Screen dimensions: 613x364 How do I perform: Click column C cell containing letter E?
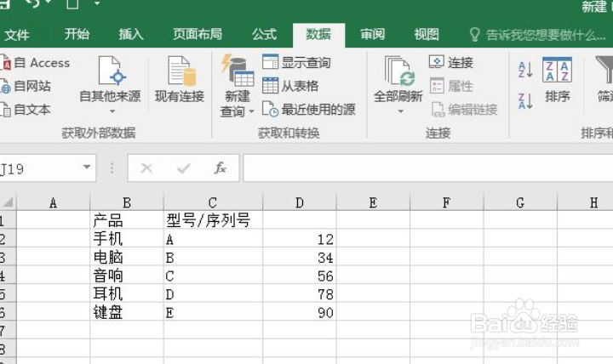coord(213,312)
